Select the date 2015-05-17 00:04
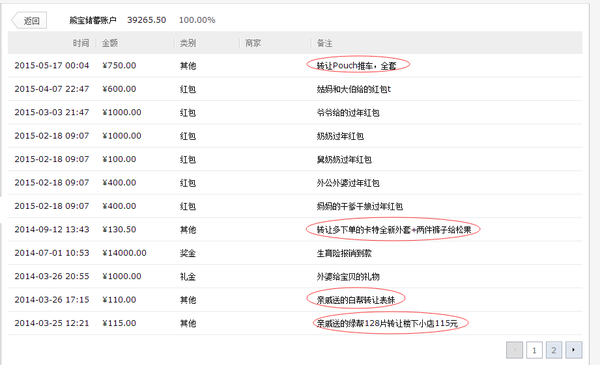 click(52, 65)
